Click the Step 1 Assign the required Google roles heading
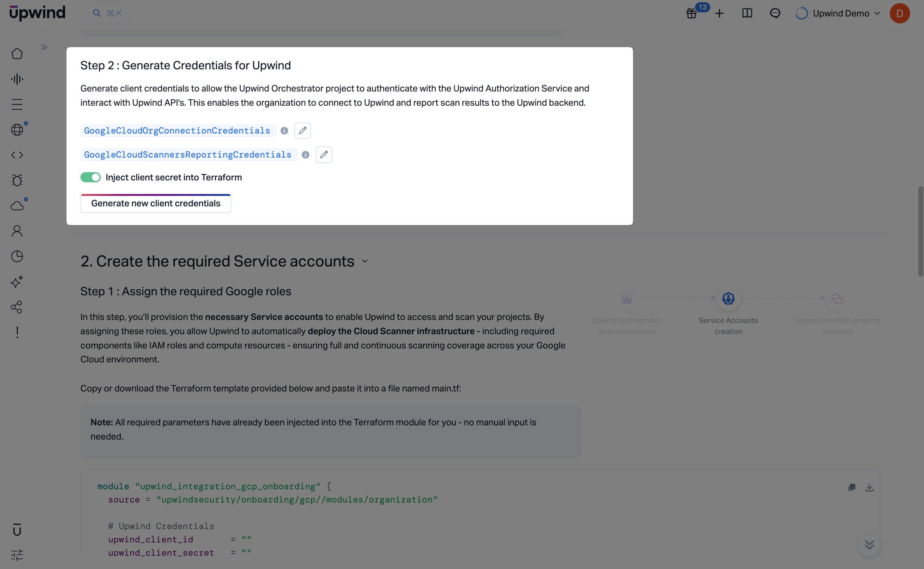This screenshot has width=924, height=569. coord(186,291)
